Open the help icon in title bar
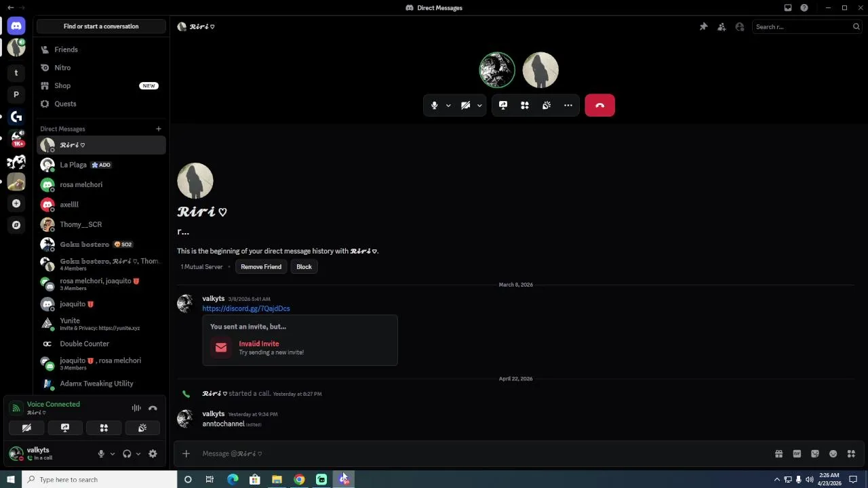 [804, 7]
